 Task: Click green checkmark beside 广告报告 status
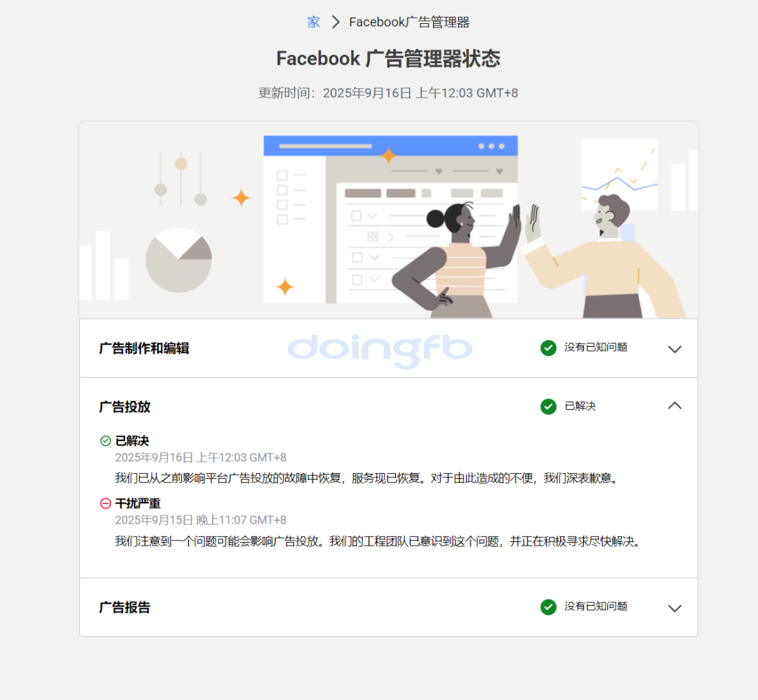click(x=548, y=607)
